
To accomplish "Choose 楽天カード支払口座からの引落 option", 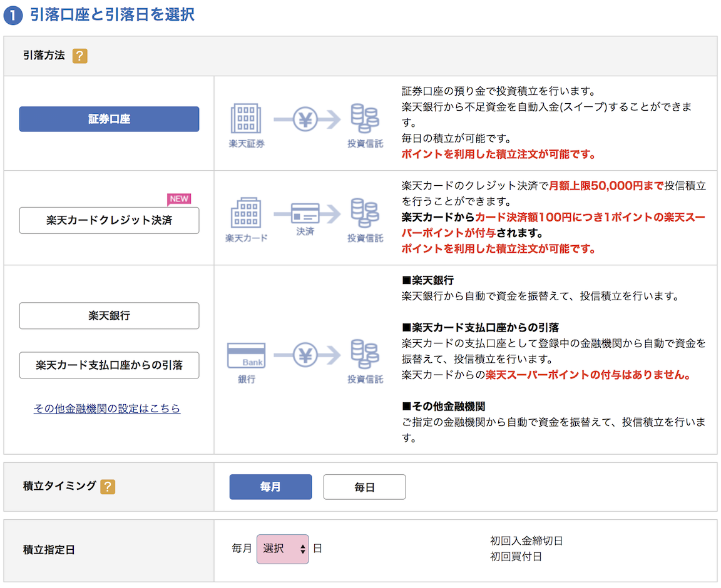I will (109, 365).
